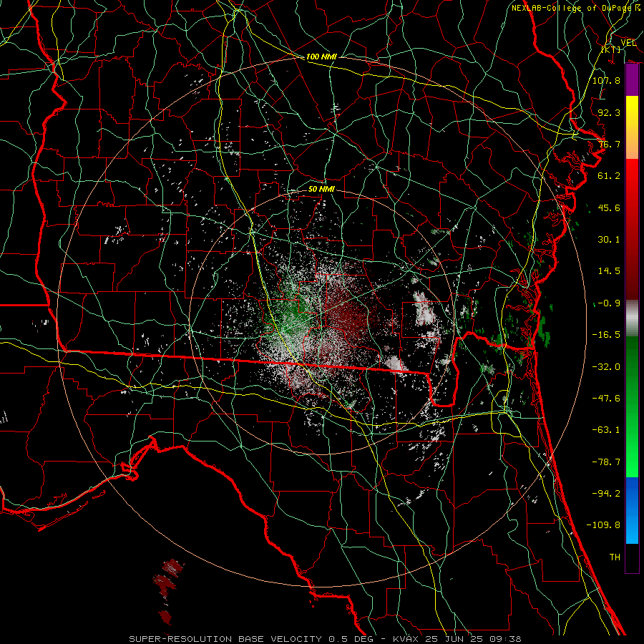Click the dark red echo cluster over the Gulf

tap(168, 592)
